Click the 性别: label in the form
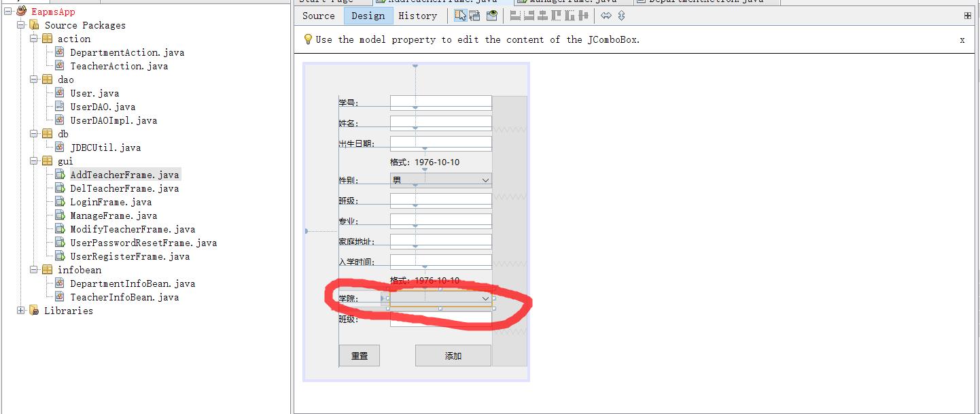Viewport: 980px width, 414px height. point(349,180)
